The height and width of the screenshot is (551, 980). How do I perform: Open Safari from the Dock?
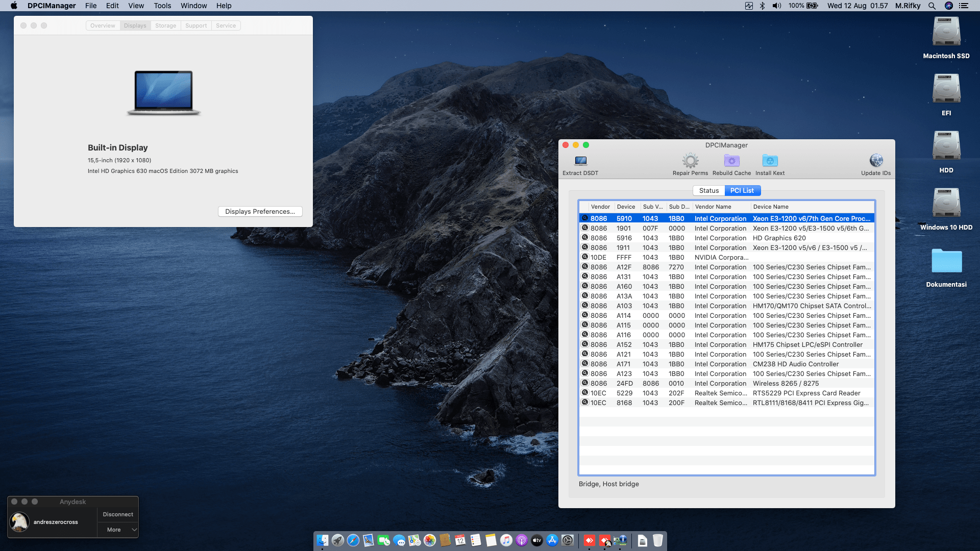[x=353, y=540]
